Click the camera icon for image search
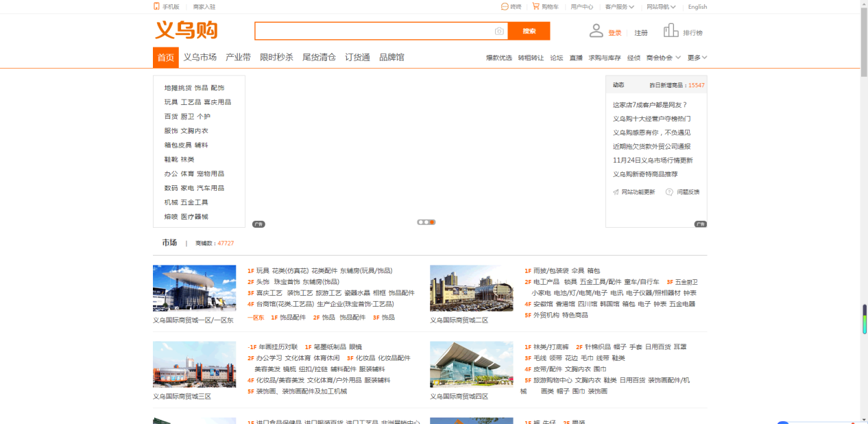This screenshot has height=424, width=868. tap(500, 31)
